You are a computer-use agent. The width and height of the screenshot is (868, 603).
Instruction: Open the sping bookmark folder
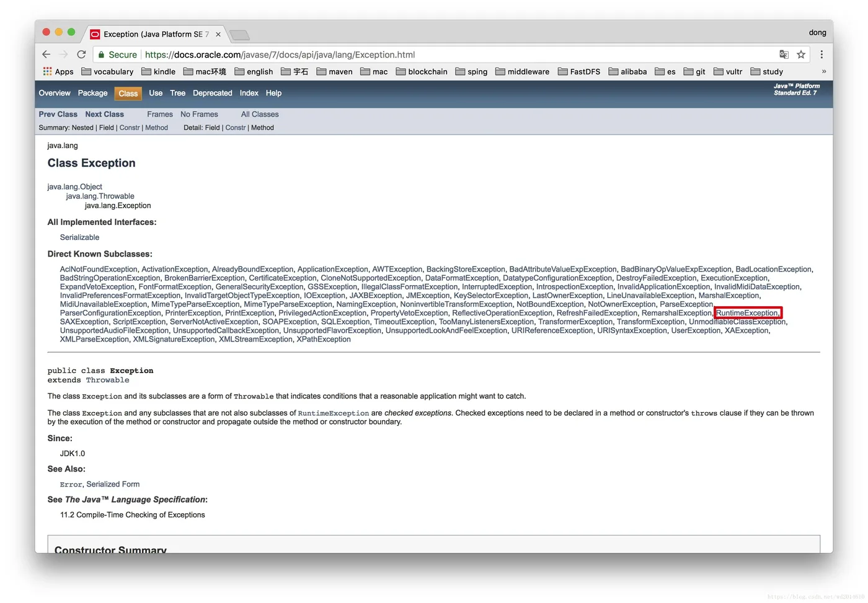(471, 72)
